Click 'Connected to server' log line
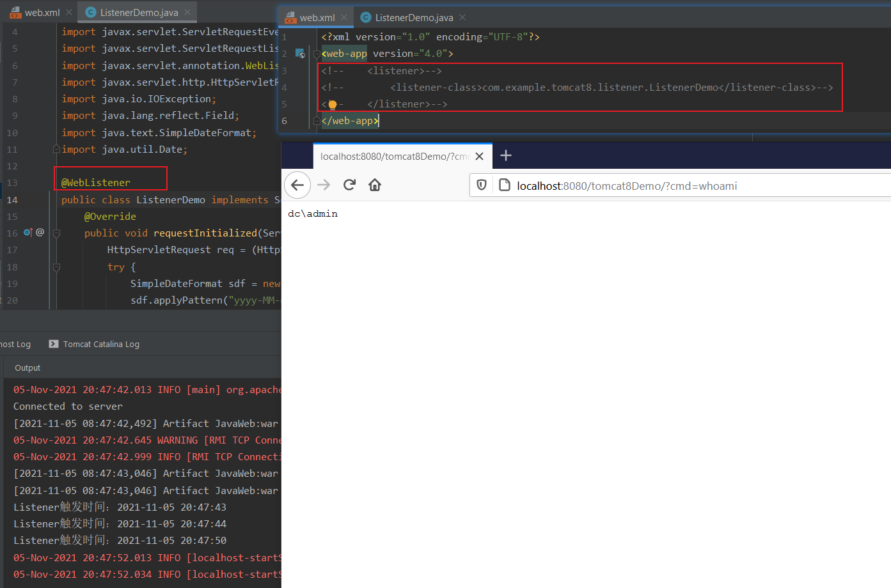891x588 pixels. point(68,406)
